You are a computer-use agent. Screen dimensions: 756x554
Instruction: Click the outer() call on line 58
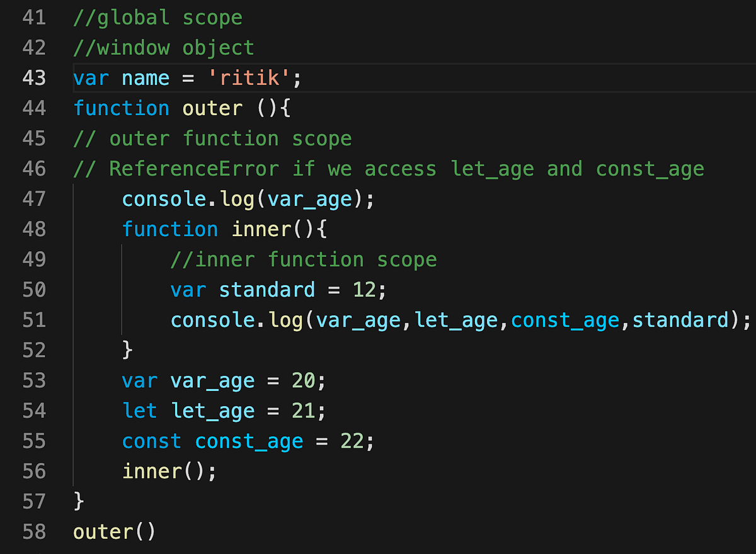click(112, 531)
